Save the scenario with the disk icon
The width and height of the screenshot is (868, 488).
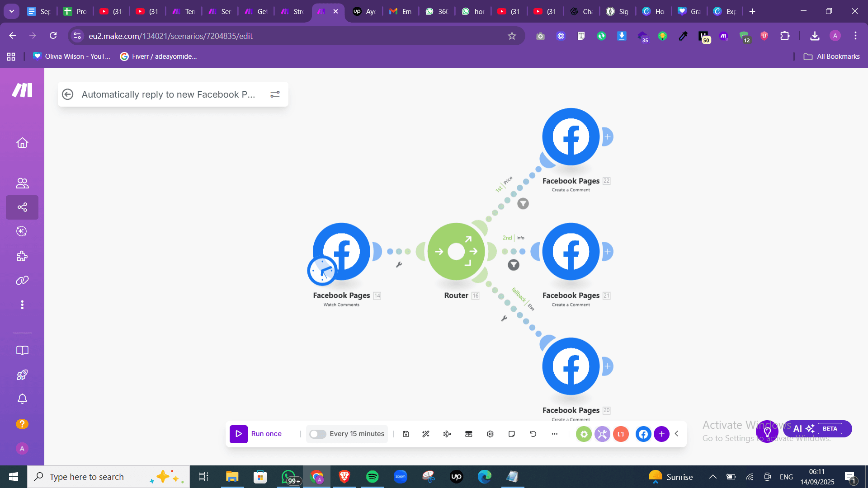click(x=406, y=434)
